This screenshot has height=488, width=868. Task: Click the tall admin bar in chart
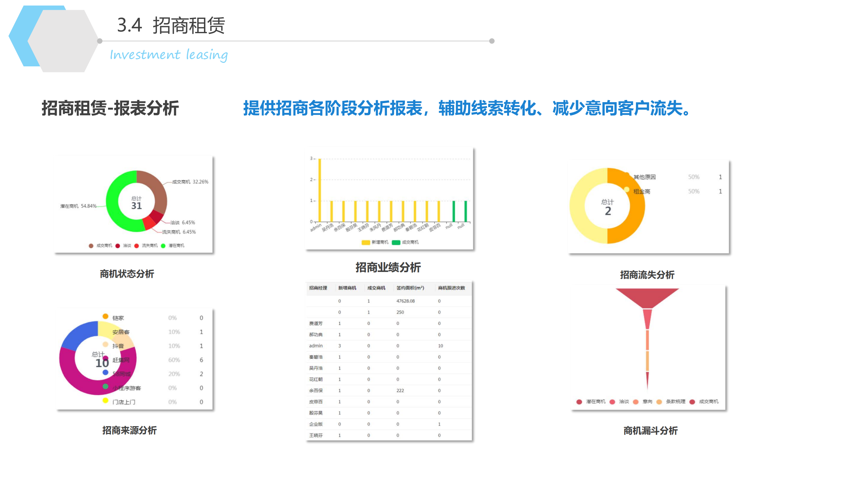[320, 190]
